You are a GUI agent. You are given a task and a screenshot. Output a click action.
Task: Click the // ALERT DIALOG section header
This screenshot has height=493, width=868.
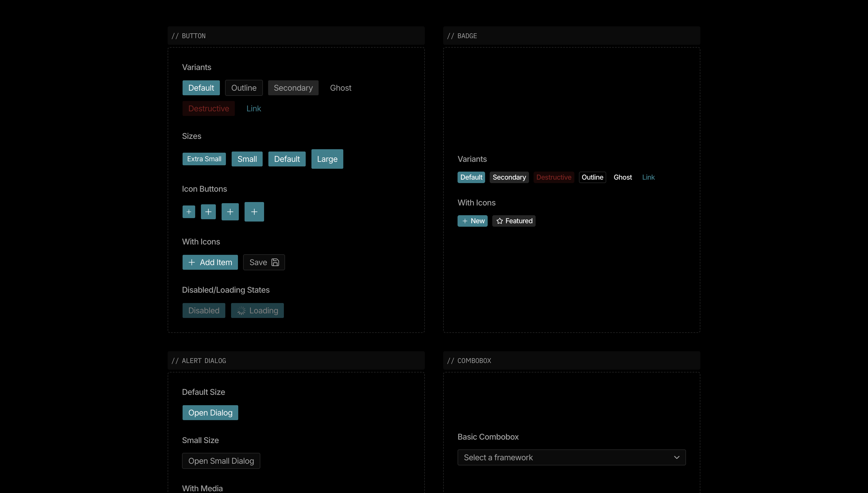coord(296,361)
